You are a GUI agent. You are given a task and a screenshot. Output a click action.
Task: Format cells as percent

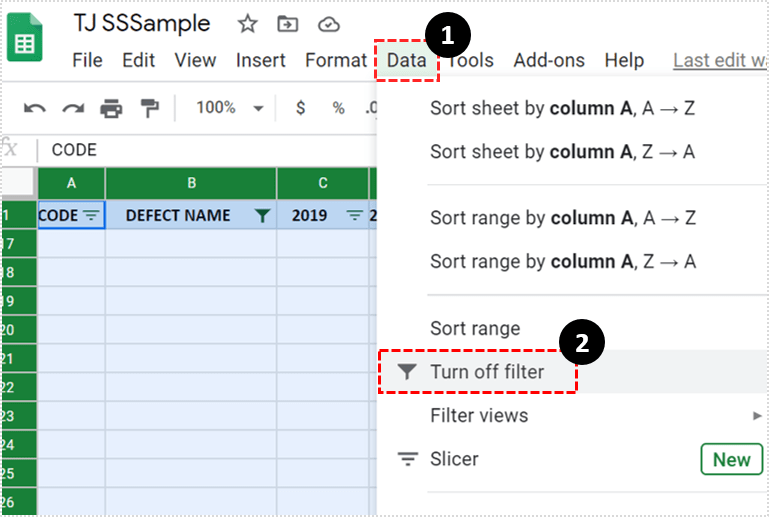click(x=338, y=108)
